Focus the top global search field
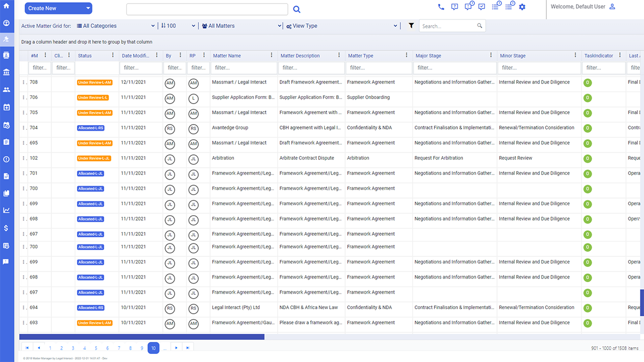Viewport: 644px width, 362px height. pos(207,10)
